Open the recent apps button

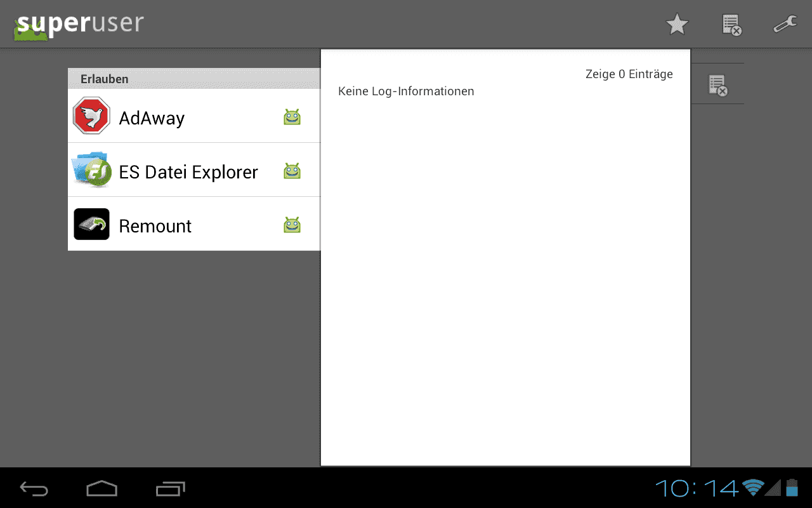tap(170, 488)
